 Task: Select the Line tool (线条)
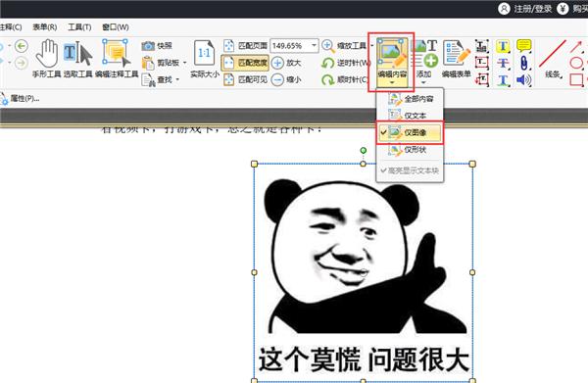(553, 59)
